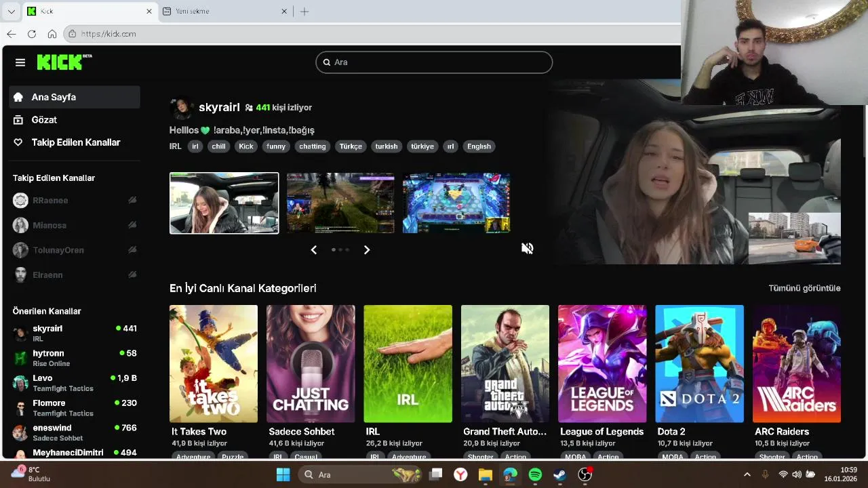Image resolution: width=868 pixels, height=488 pixels.
Task: Click the Türkçe tag
Action: (x=351, y=146)
